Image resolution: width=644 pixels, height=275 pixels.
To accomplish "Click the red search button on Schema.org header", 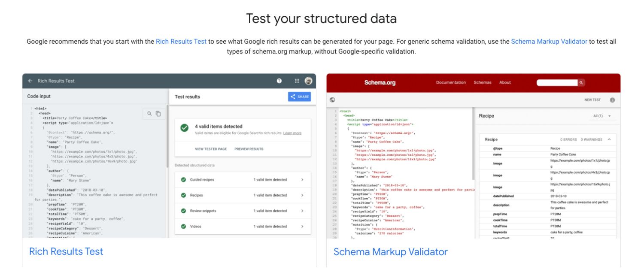I will (581, 82).
